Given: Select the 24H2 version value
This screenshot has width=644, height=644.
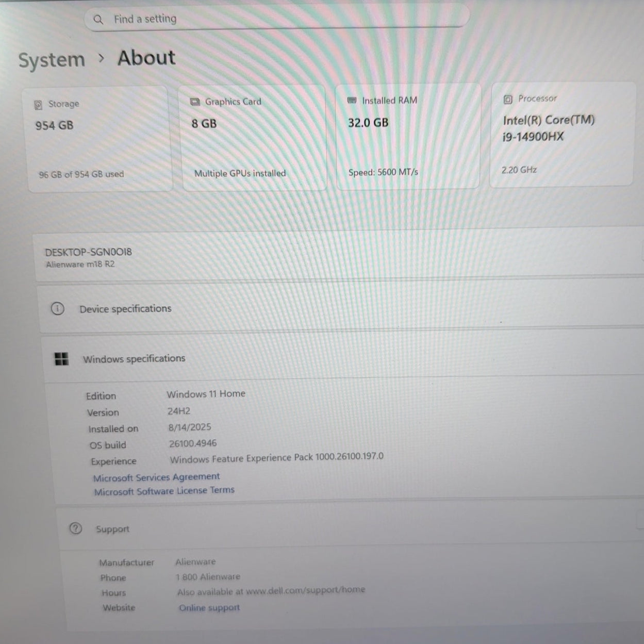Looking at the screenshot, I should pyautogui.click(x=179, y=411).
